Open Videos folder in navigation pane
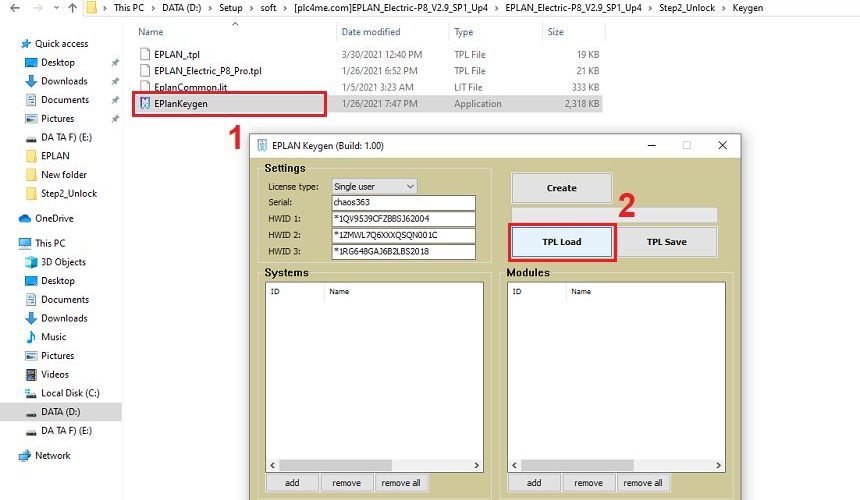Viewport: 860px width, 500px height. (55, 374)
